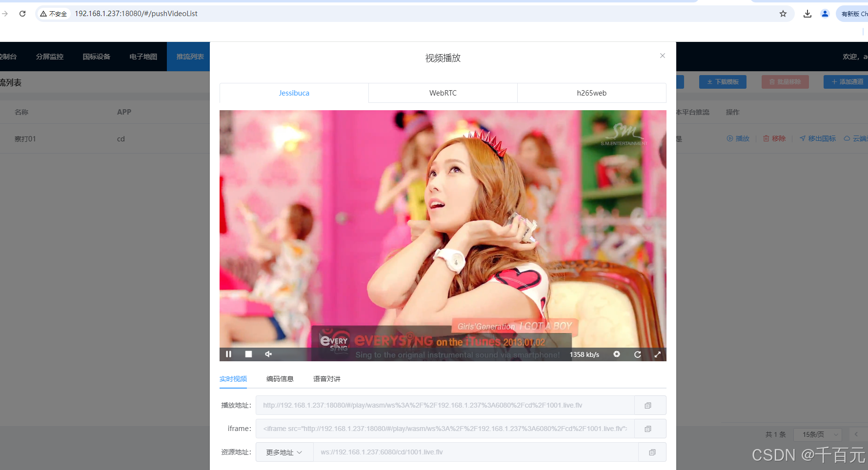Image resolution: width=868 pixels, height=470 pixels.
Task: Click the 批量移除 button
Action: 785,82
